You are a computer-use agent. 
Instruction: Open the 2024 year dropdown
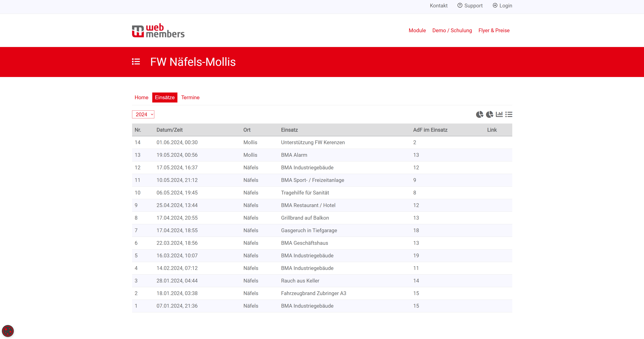coord(143,114)
